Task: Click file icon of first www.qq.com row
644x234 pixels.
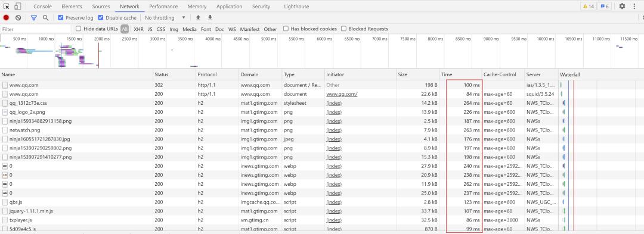Action: tap(5, 85)
